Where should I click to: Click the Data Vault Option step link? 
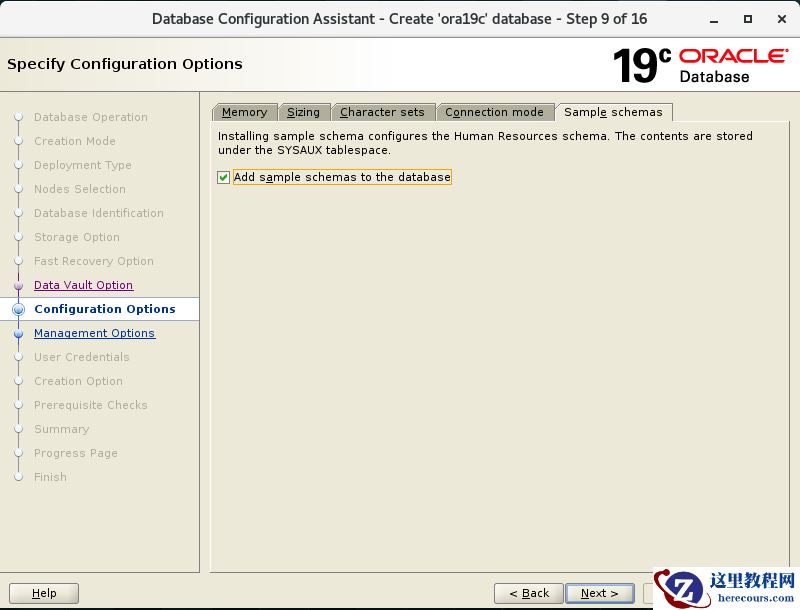(x=84, y=285)
